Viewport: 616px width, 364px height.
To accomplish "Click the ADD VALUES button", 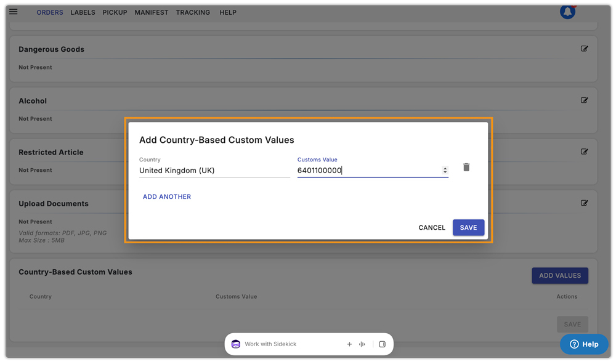I will click(x=560, y=276).
